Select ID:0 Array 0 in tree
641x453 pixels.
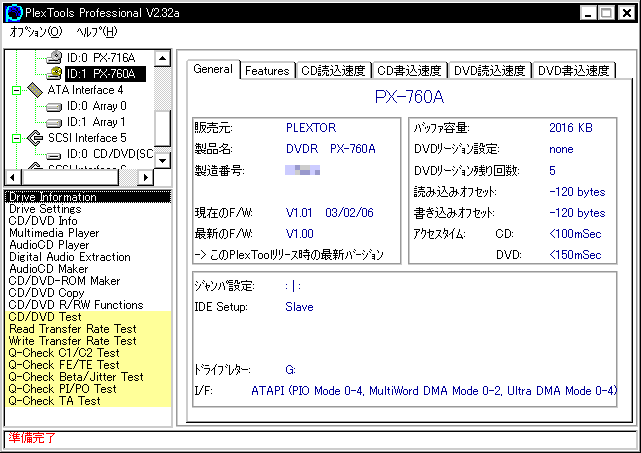96,106
